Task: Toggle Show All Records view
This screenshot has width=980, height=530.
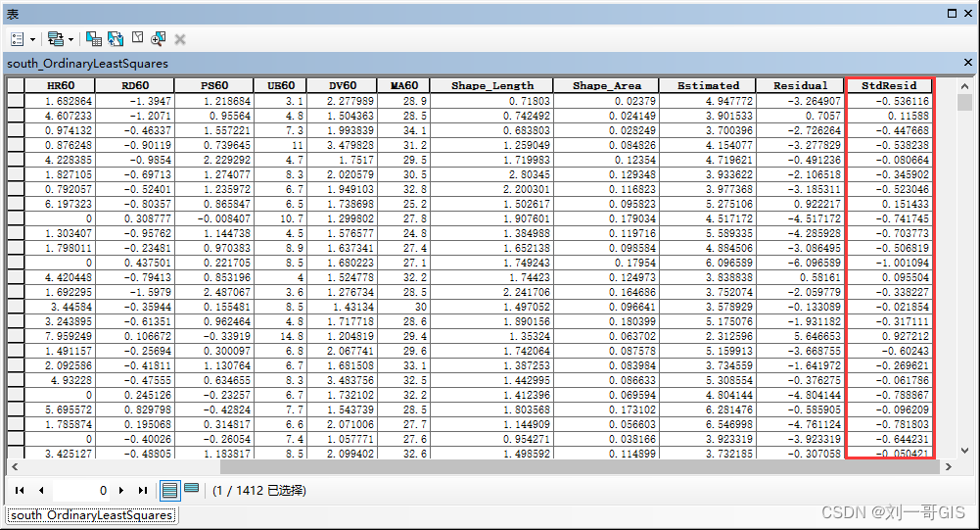Action: point(169,491)
